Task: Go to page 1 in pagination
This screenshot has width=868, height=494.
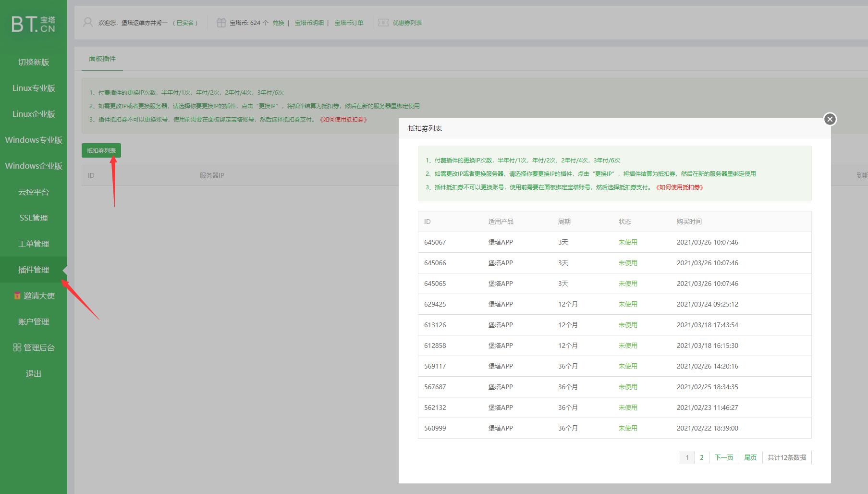Action: (x=687, y=457)
